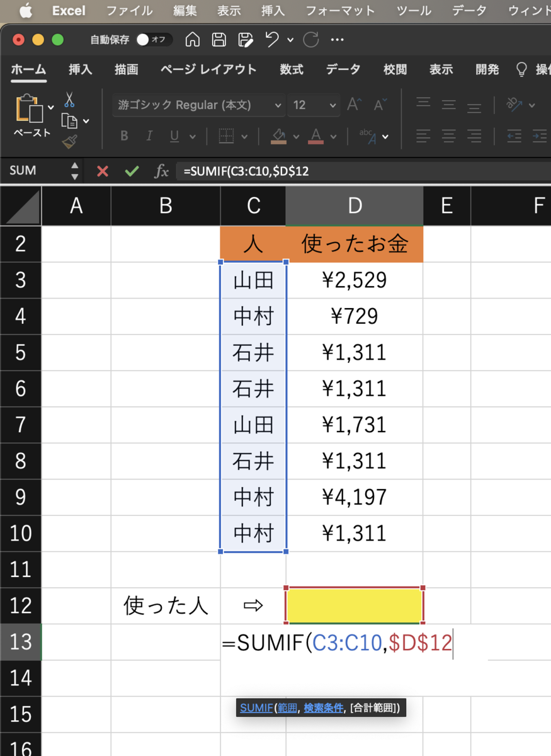Click the Copy icon
Screen dimensions: 551x756
pos(69,121)
